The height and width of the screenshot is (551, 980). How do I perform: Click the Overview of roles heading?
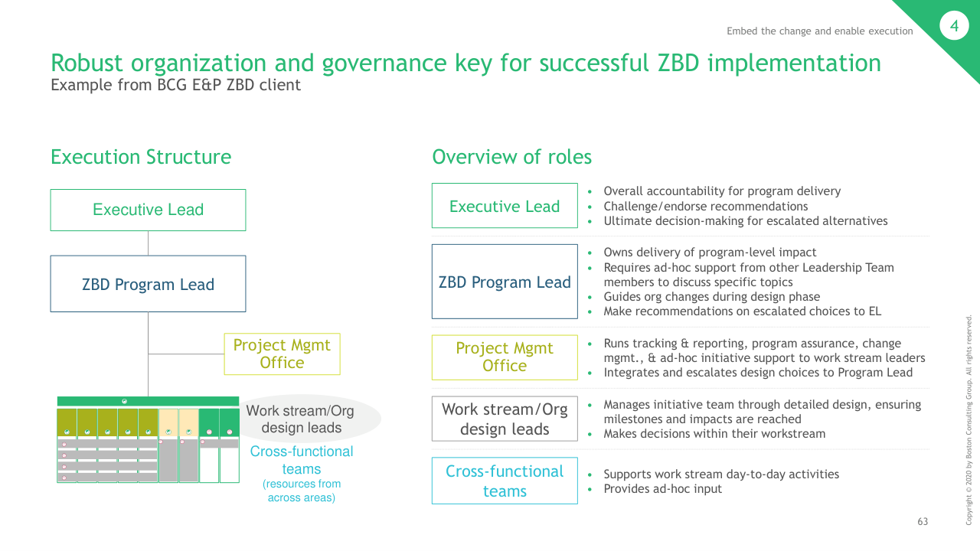click(511, 157)
